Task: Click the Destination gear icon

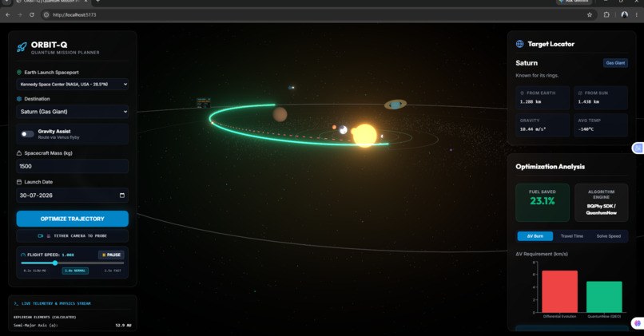Action: tap(19, 99)
